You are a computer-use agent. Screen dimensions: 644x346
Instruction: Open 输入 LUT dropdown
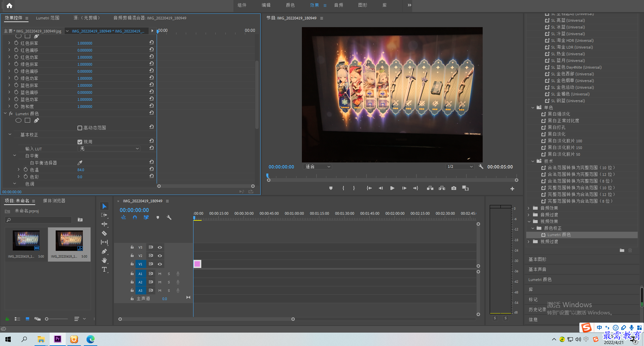coord(109,149)
